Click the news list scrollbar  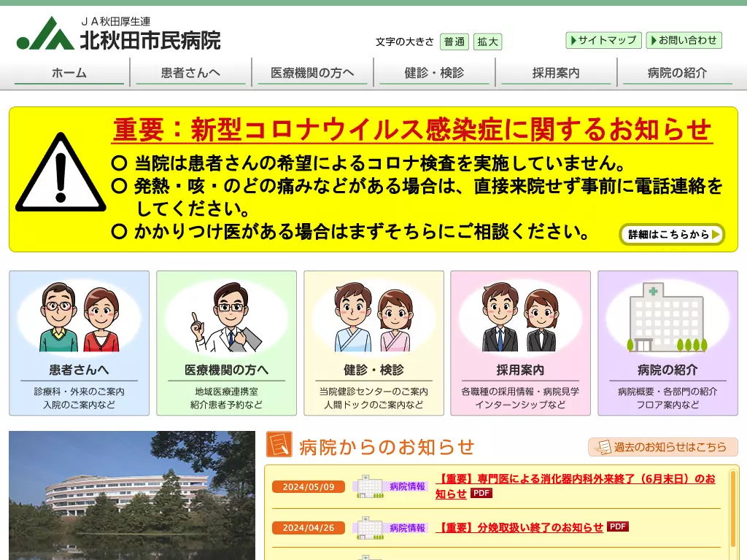point(734,510)
